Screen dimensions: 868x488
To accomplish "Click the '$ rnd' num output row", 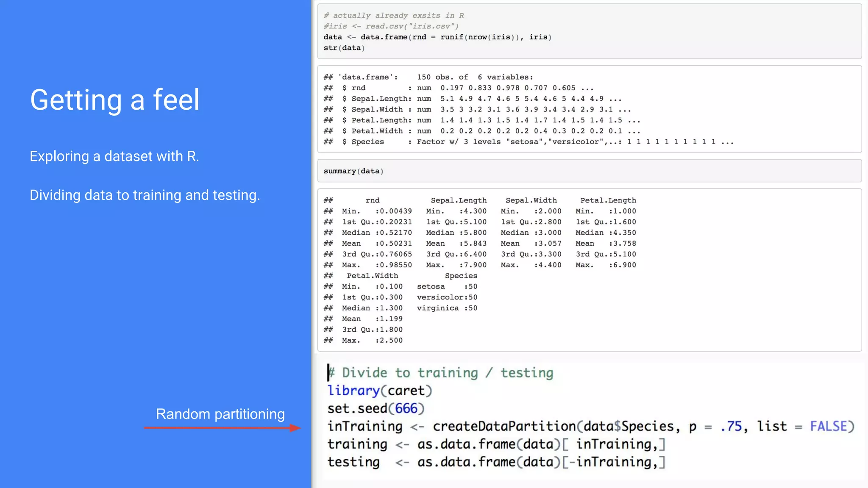I will [x=459, y=88].
